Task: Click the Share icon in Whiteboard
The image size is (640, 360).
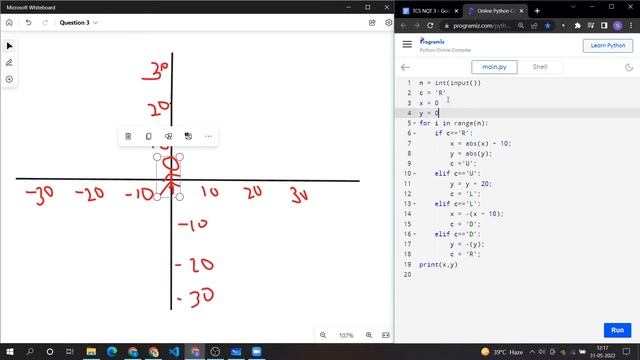Action: coord(372,23)
